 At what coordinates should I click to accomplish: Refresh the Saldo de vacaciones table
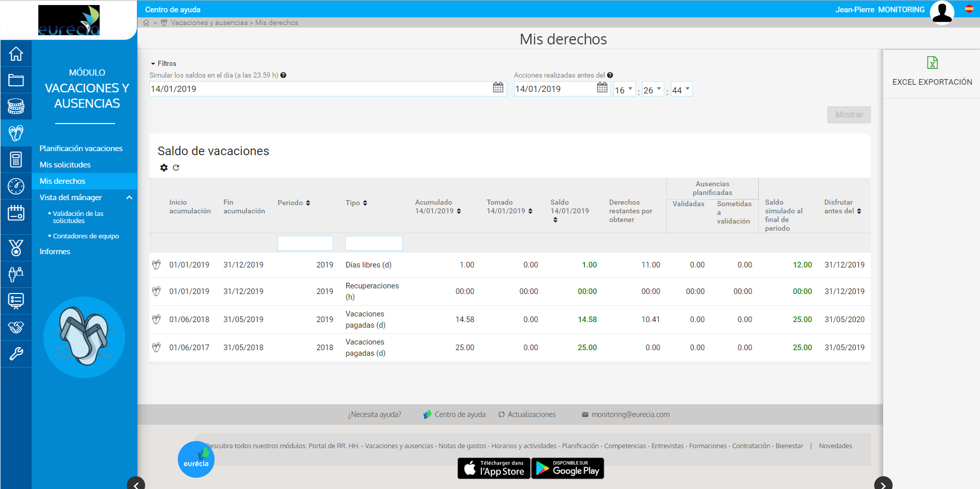coord(176,167)
